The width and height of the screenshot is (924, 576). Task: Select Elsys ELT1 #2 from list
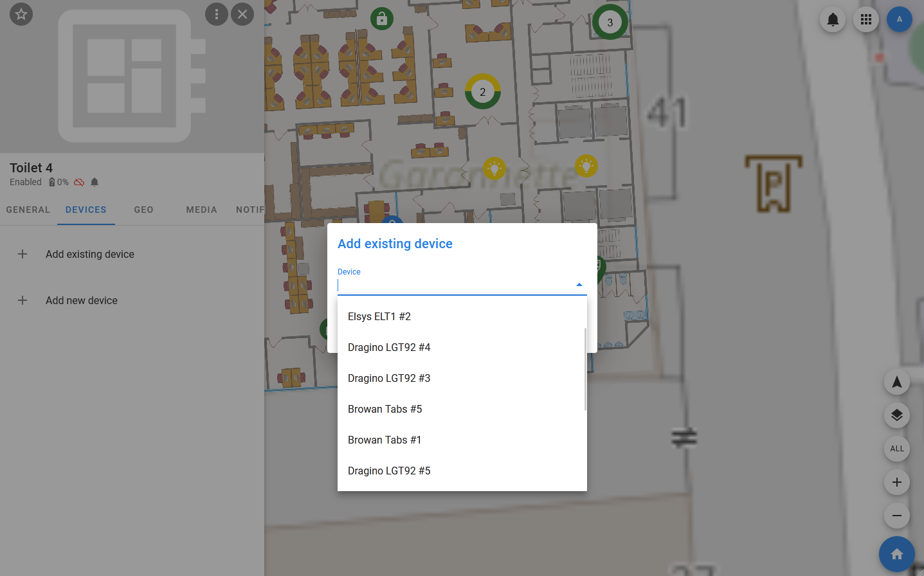(x=379, y=316)
